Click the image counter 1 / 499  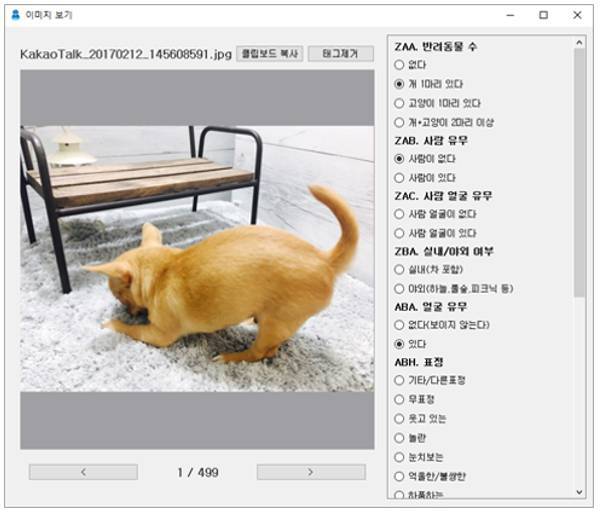point(198,472)
